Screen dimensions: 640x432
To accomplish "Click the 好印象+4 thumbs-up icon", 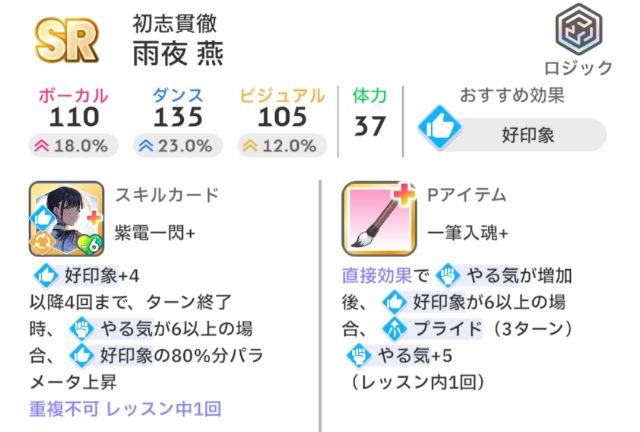I will point(46,274).
